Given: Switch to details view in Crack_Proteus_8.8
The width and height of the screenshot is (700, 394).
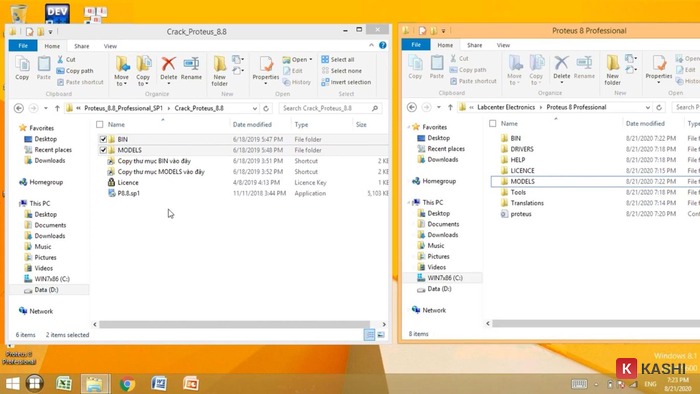Looking at the screenshot, I should click(x=369, y=335).
